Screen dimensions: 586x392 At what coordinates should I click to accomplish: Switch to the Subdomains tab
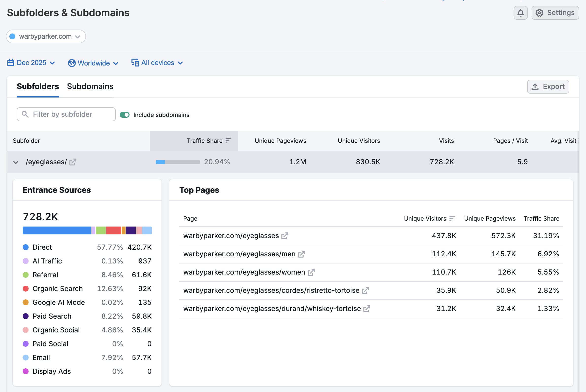click(x=90, y=86)
